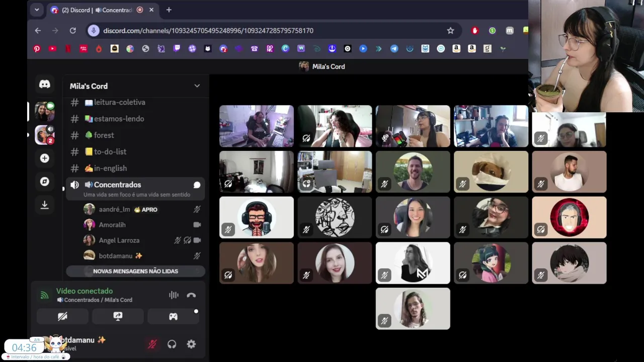Open chat bubble for Concentrados voice channel
Image resolution: width=644 pixels, height=362 pixels.
point(197,185)
